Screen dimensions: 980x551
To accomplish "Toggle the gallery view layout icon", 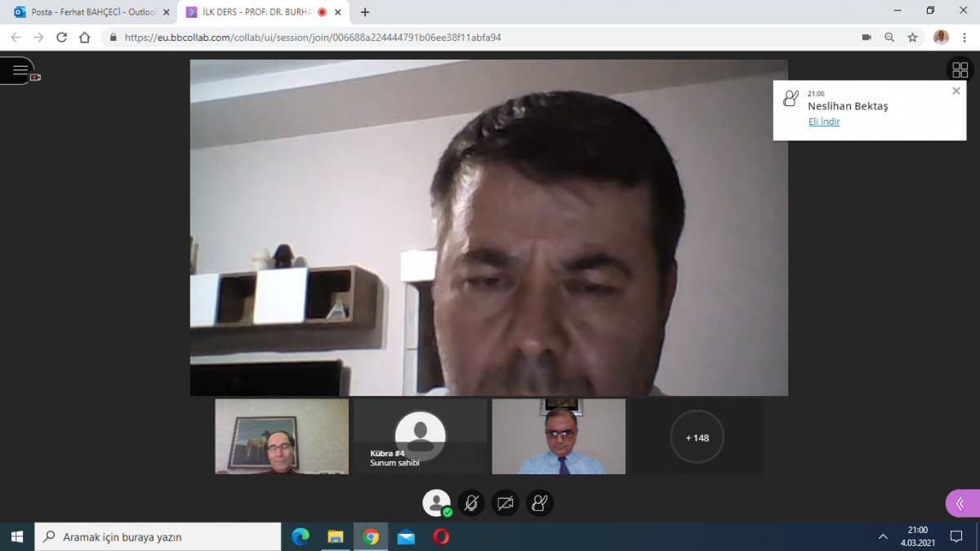I will [960, 70].
